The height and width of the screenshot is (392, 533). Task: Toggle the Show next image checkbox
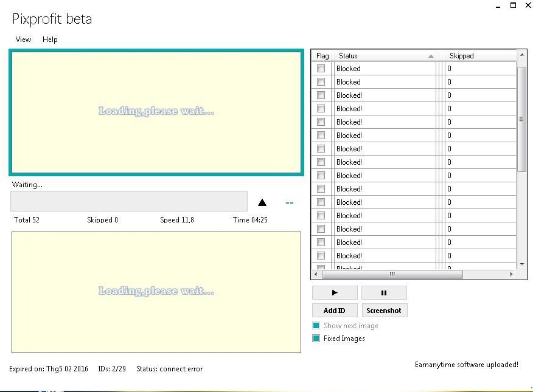click(316, 326)
